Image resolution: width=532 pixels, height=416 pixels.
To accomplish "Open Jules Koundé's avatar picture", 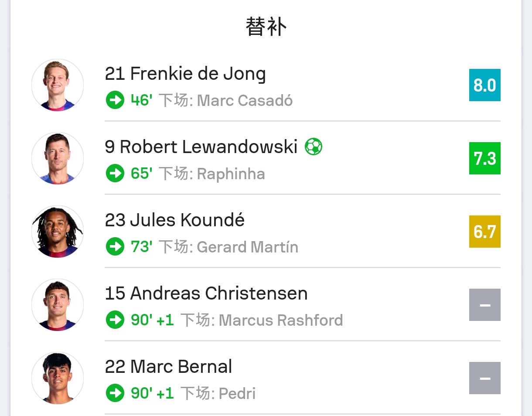I will point(58,232).
